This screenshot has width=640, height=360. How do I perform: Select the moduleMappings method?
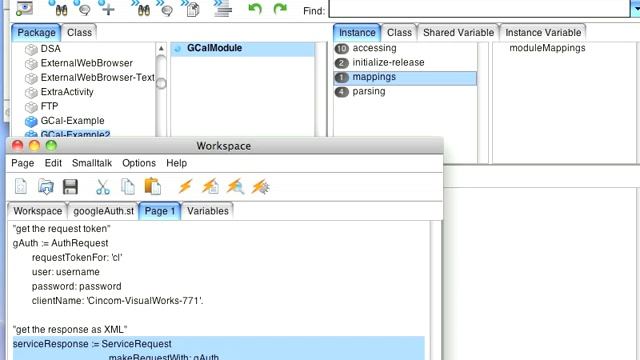(547, 48)
